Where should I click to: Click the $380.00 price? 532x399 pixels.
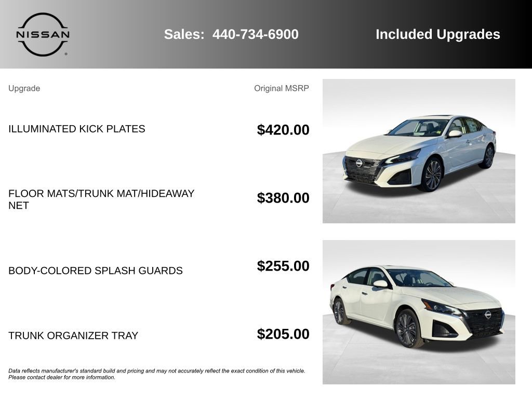pos(283,198)
